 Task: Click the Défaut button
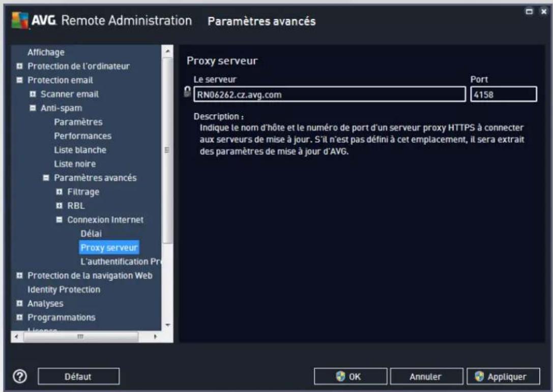click(x=78, y=376)
